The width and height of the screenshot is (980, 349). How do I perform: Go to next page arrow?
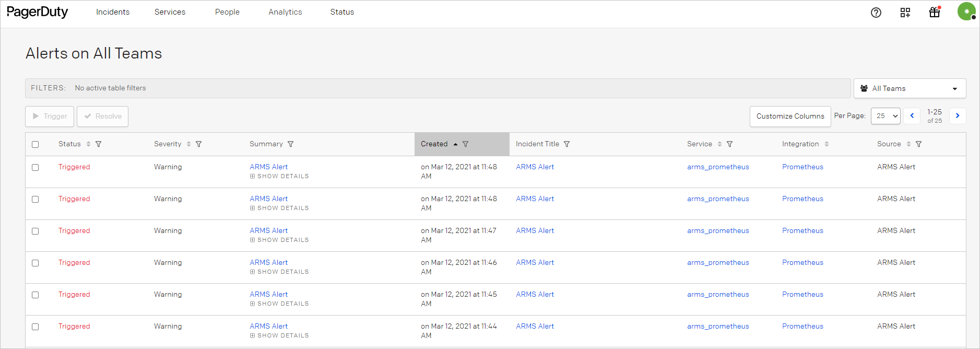pos(958,116)
